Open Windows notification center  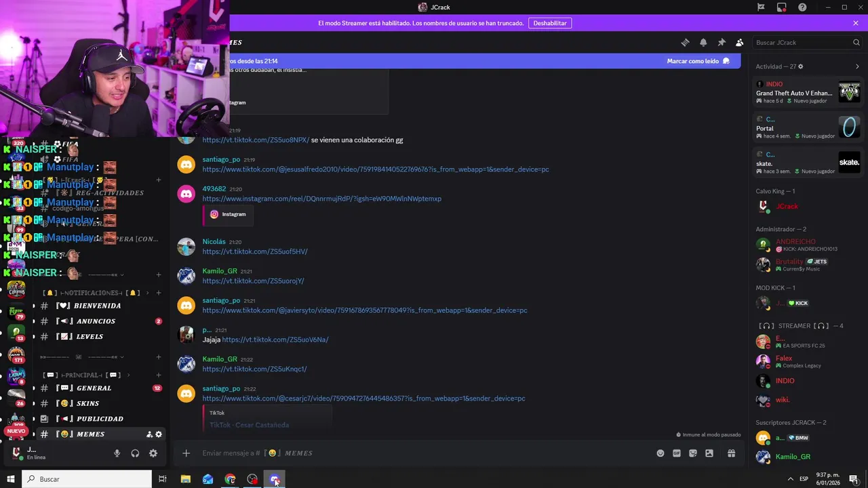tap(854, 479)
